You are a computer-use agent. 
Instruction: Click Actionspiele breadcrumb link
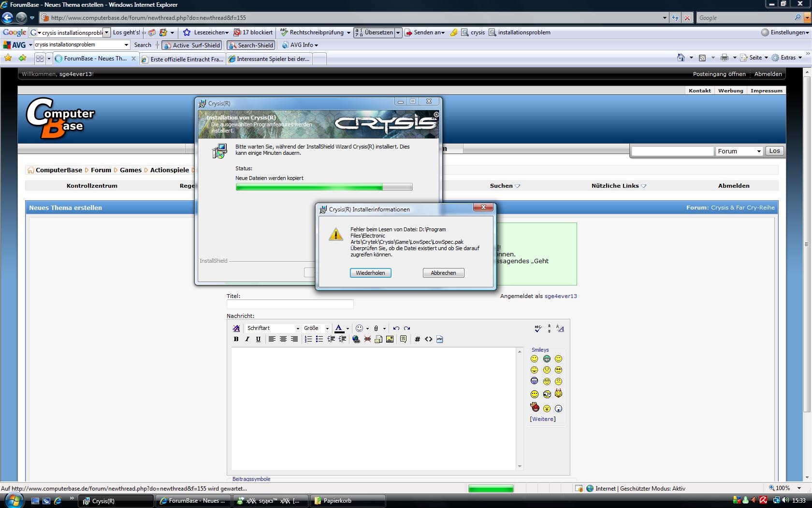pos(170,170)
